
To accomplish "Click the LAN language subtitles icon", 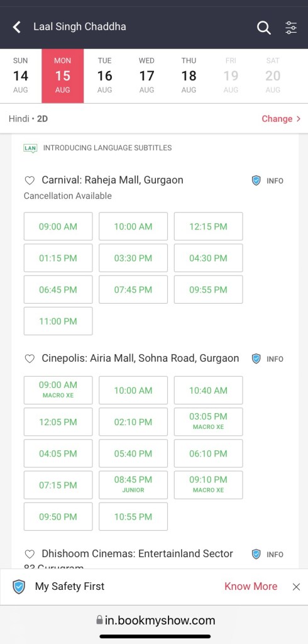I will (x=30, y=148).
